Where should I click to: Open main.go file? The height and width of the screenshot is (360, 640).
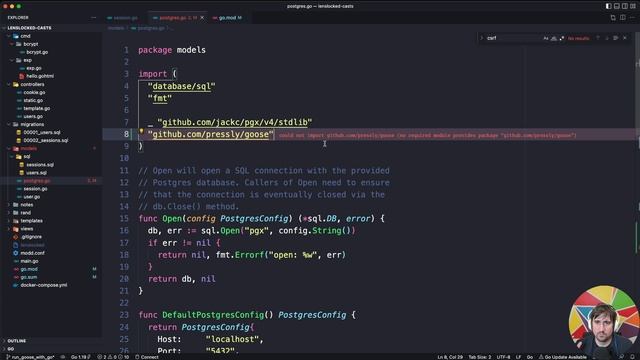pyautogui.click(x=29, y=261)
